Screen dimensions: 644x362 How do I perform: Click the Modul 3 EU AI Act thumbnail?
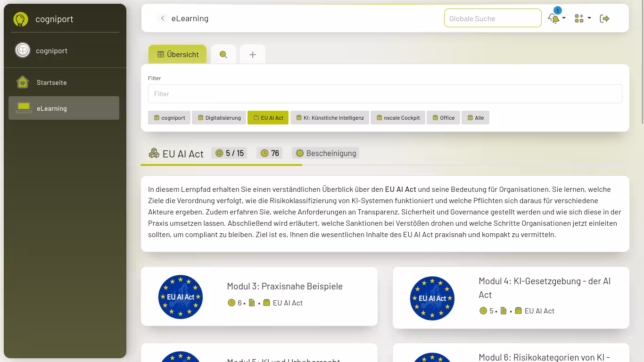pos(181,297)
